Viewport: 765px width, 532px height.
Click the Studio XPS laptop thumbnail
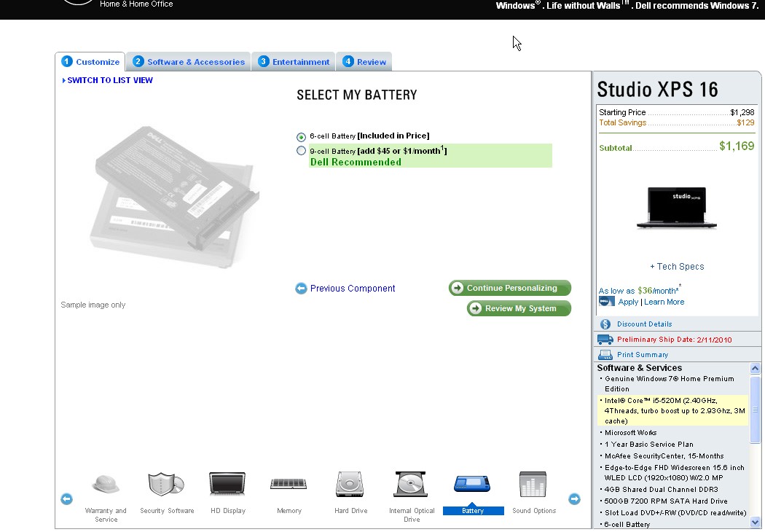(x=677, y=208)
